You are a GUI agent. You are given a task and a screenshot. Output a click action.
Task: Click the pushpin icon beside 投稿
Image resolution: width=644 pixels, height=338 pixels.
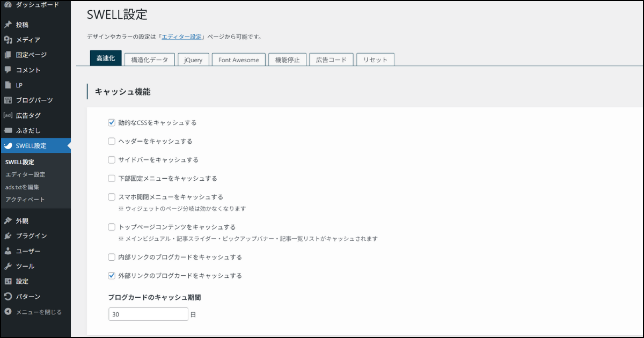[x=8, y=25]
